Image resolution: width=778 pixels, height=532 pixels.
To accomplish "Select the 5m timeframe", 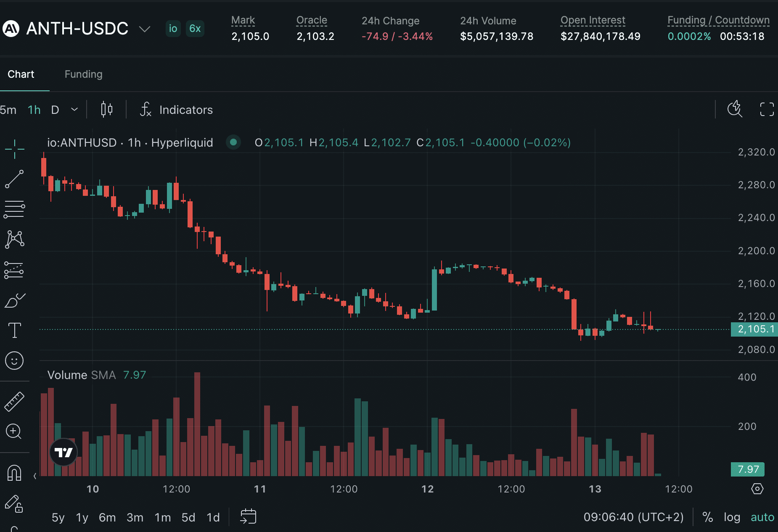I will tap(8, 110).
